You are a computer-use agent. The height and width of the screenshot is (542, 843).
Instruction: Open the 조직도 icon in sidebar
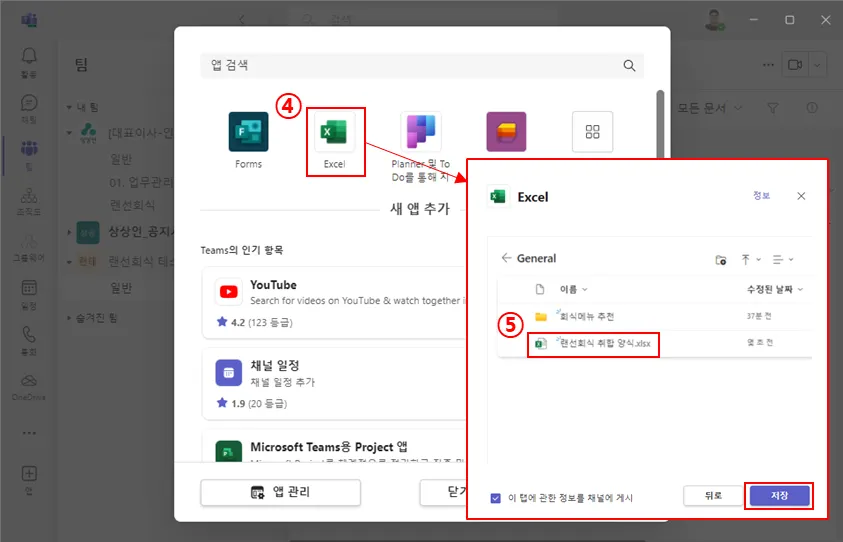(29, 202)
